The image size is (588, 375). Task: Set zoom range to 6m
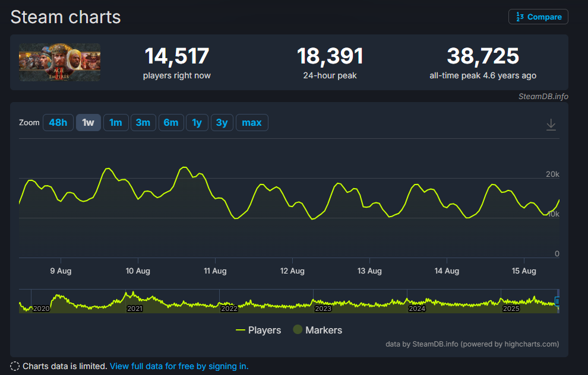[x=171, y=122]
